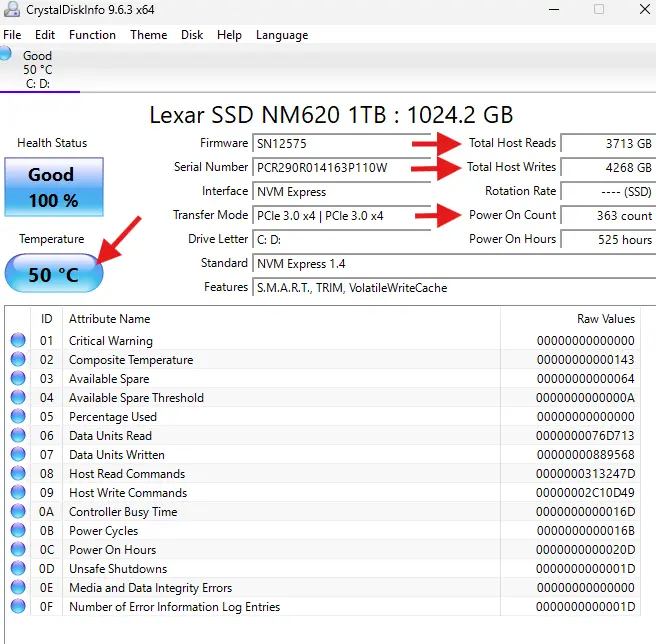The image size is (656, 644).
Task: Click the Lexar SSD NM620 1TB title text
Action: coord(331,115)
